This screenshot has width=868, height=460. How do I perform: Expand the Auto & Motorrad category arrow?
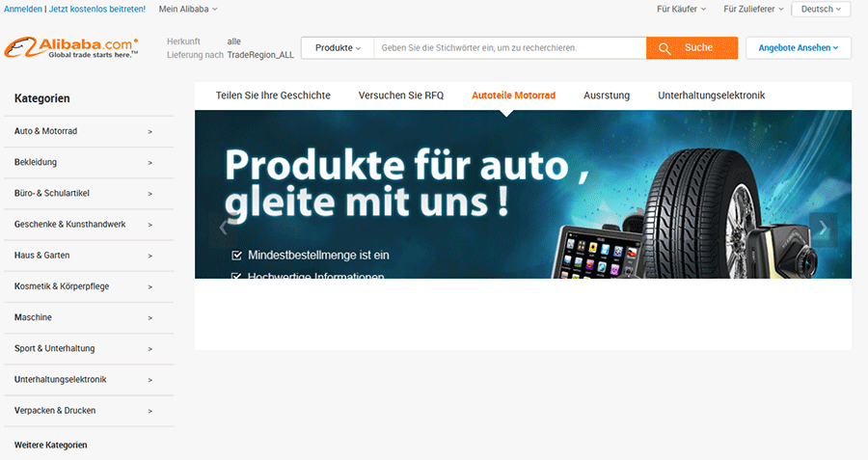tap(150, 132)
